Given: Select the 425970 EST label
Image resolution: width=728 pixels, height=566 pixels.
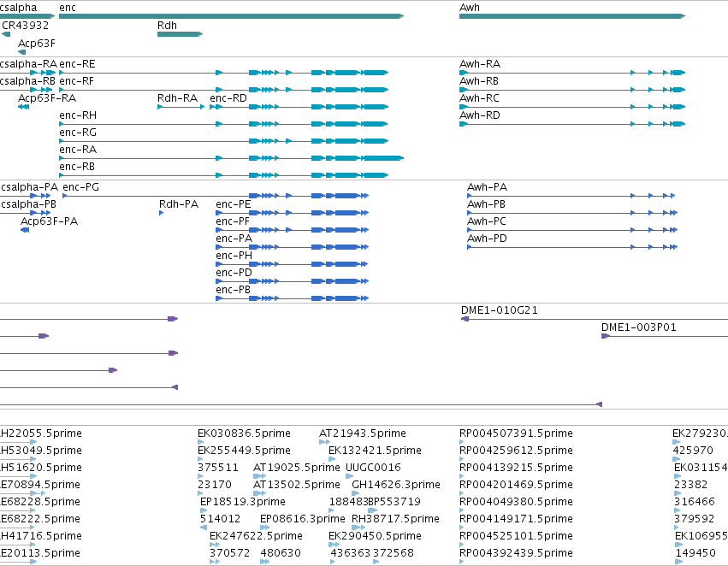Looking at the screenshot, I should [693, 451].
